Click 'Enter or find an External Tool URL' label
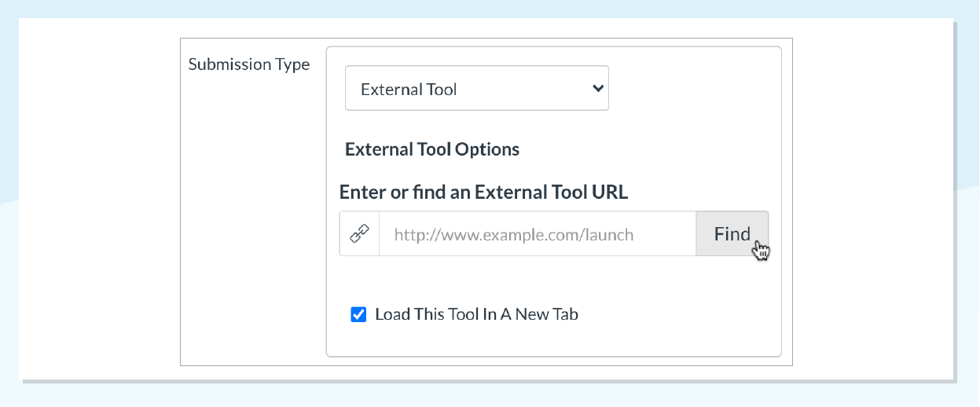The image size is (980, 407). [x=483, y=192]
